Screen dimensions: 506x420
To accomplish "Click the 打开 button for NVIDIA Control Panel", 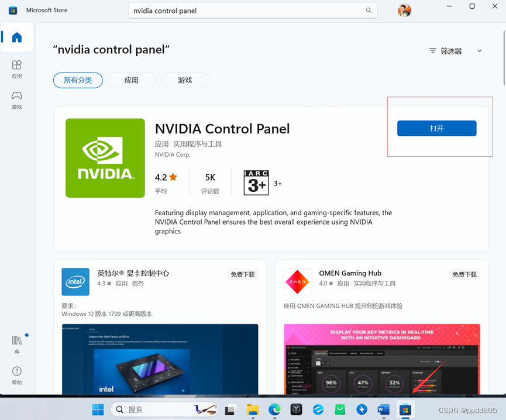I will coord(436,128).
